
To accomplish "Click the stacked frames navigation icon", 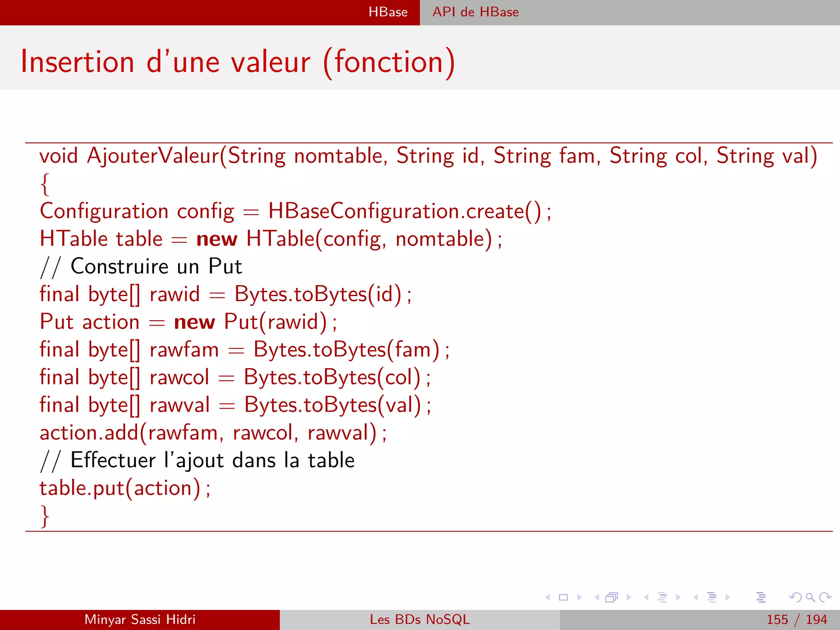I will (612, 597).
